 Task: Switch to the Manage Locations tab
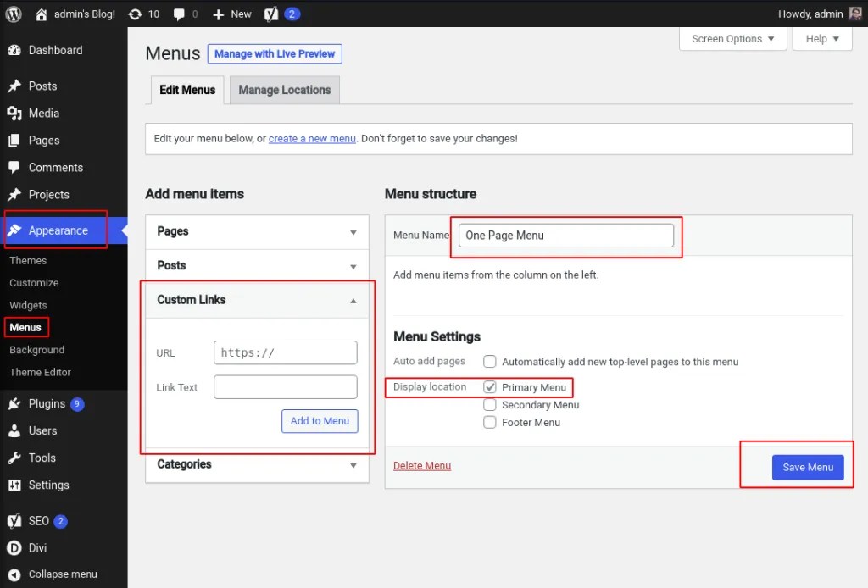284,88
